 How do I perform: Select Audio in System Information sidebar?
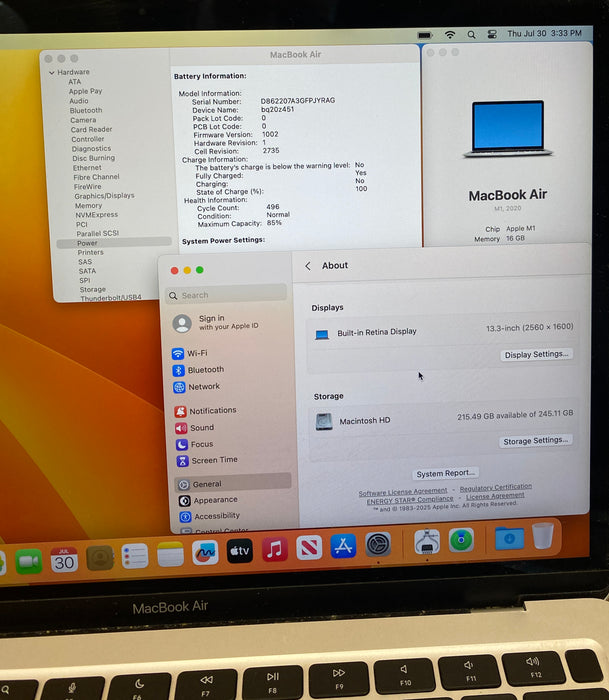tap(79, 101)
